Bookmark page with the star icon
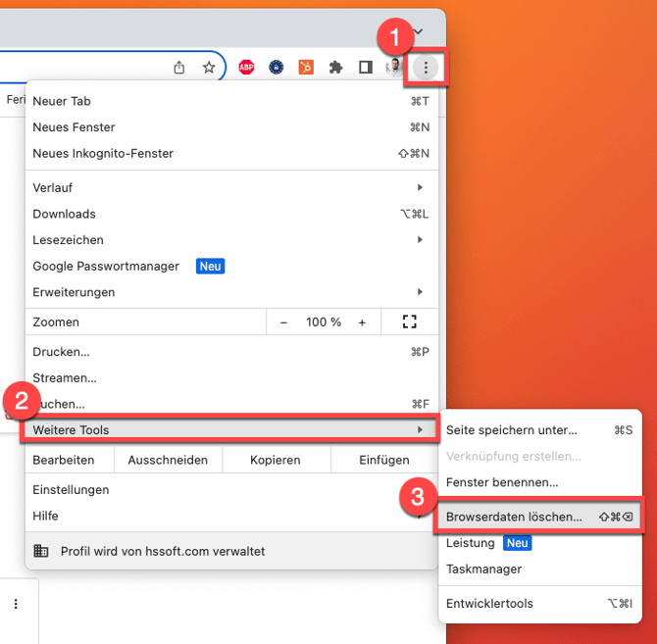This screenshot has height=644, width=657. 208,68
